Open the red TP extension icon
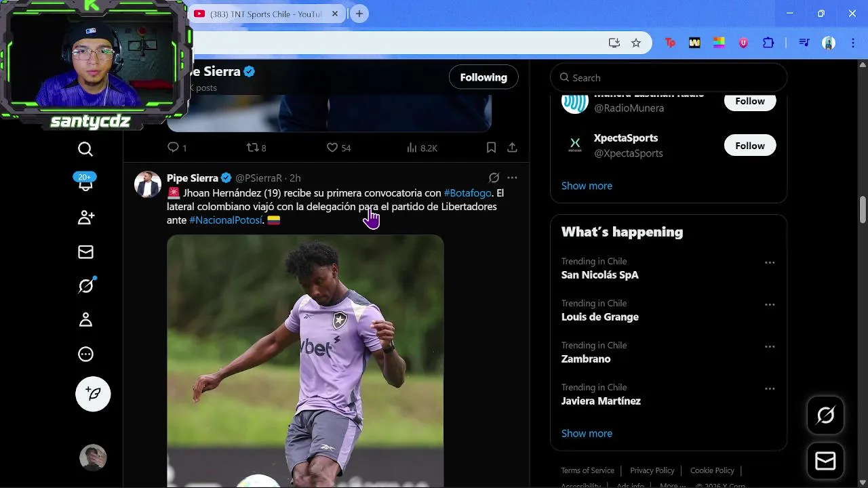Image resolution: width=868 pixels, height=488 pixels. (x=670, y=43)
